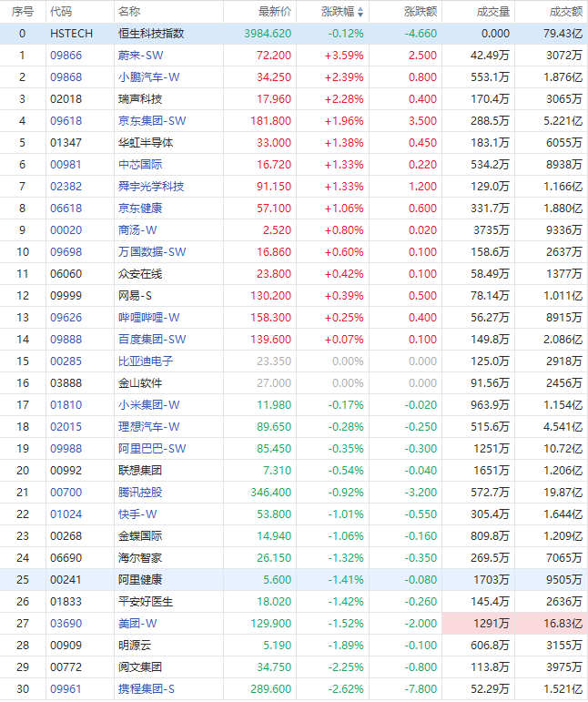Click 海尔智家 name cell
Viewport: 588px width, 702px height.
(140, 558)
